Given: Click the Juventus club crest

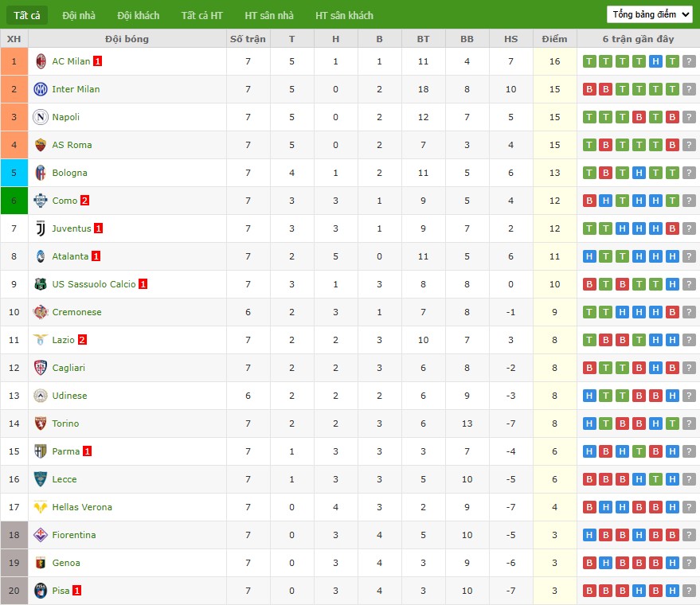Looking at the screenshot, I should tap(40, 228).
